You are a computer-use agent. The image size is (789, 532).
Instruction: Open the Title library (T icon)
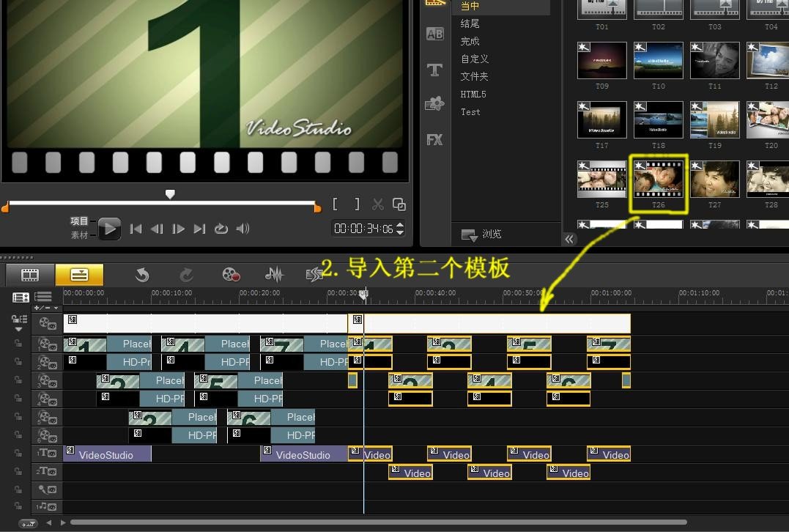coord(435,70)
